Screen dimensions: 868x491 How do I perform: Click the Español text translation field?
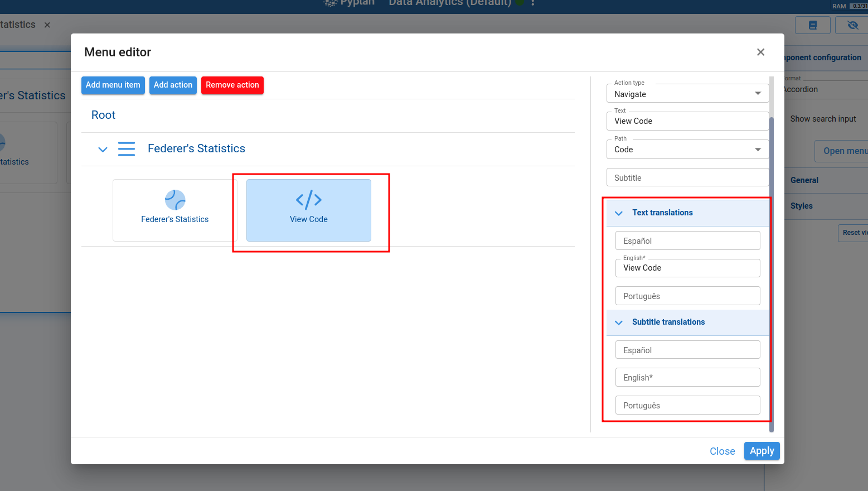[687, 241]
